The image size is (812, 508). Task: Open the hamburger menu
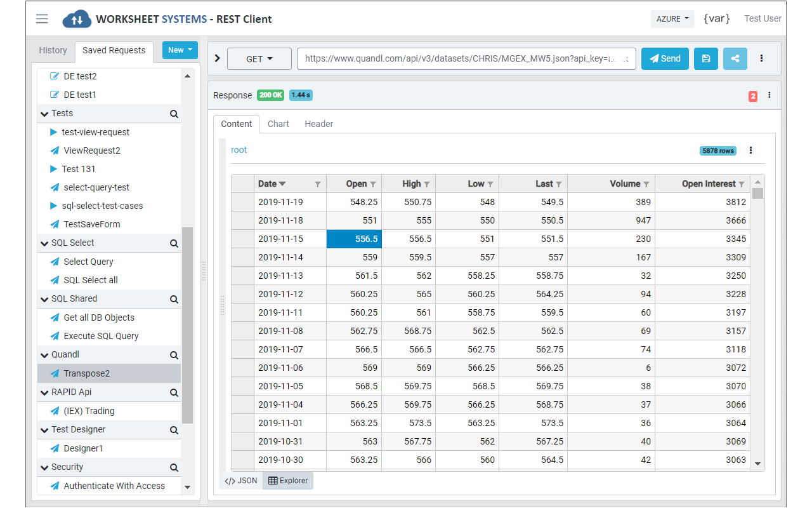tap(42, 19)
